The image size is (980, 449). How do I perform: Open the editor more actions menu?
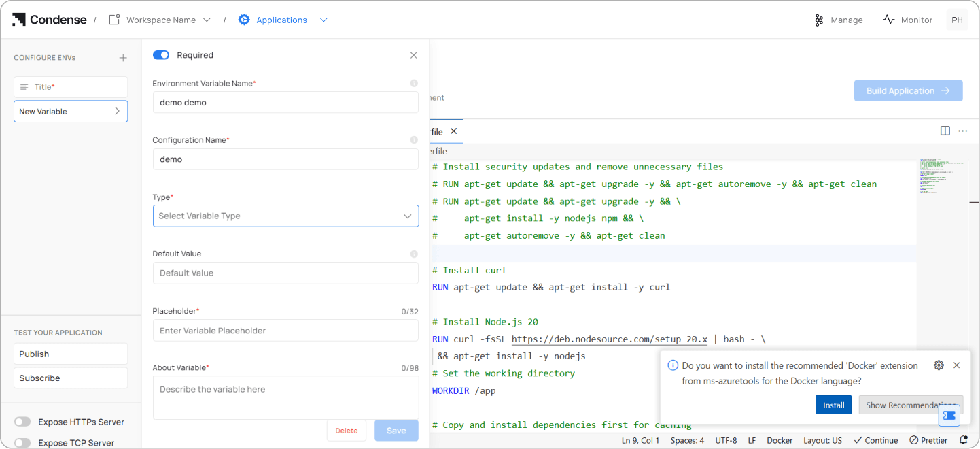point(962,131)
